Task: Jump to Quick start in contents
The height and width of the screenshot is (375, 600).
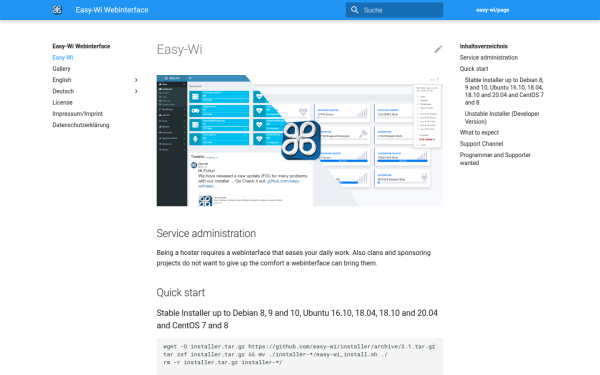Action: [x=474, y=69]
